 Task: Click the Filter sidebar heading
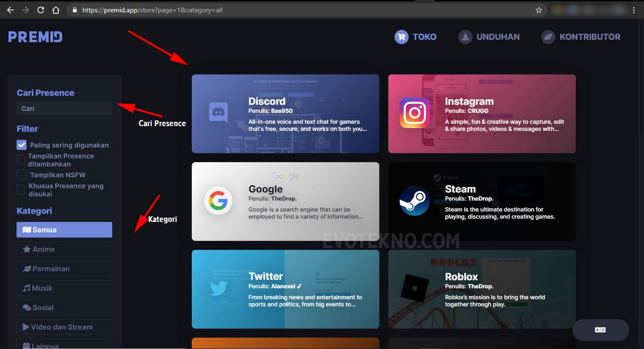point(27,129)
